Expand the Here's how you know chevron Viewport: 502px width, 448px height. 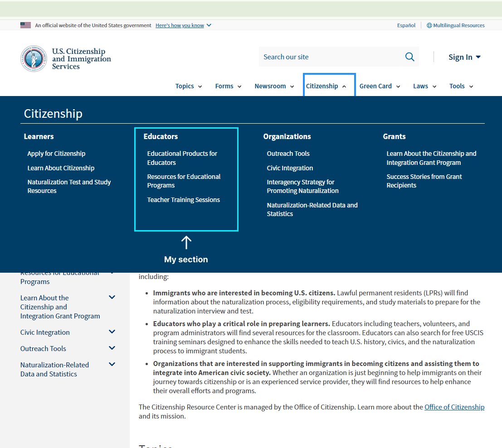coord(209,25)
